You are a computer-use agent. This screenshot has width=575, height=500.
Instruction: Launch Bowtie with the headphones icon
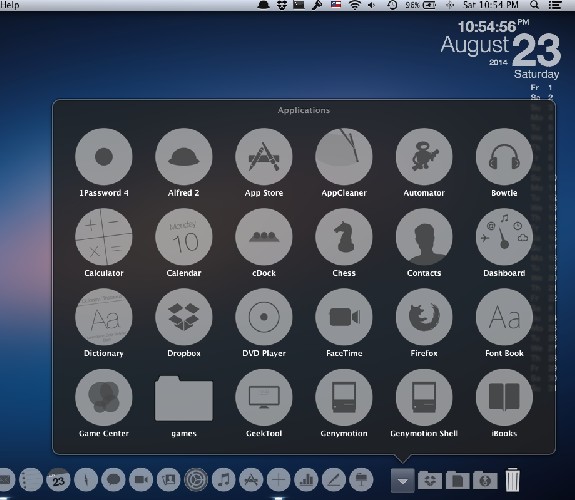[x=504, y=157]
